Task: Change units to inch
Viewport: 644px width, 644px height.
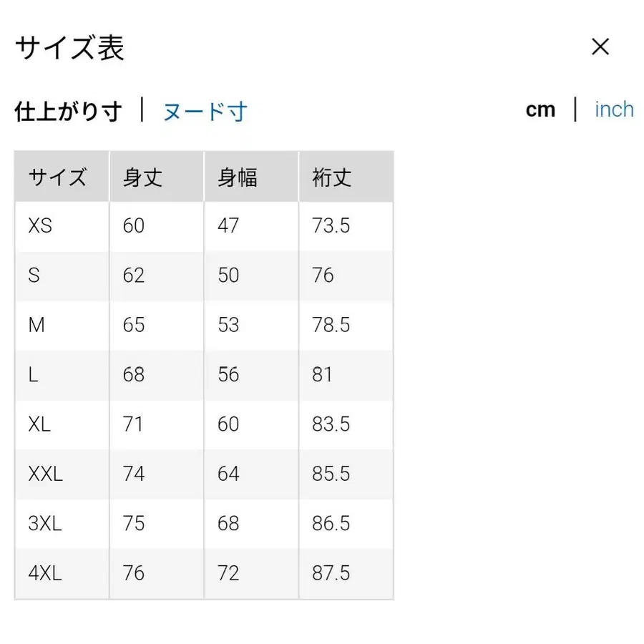Action: 614,109
